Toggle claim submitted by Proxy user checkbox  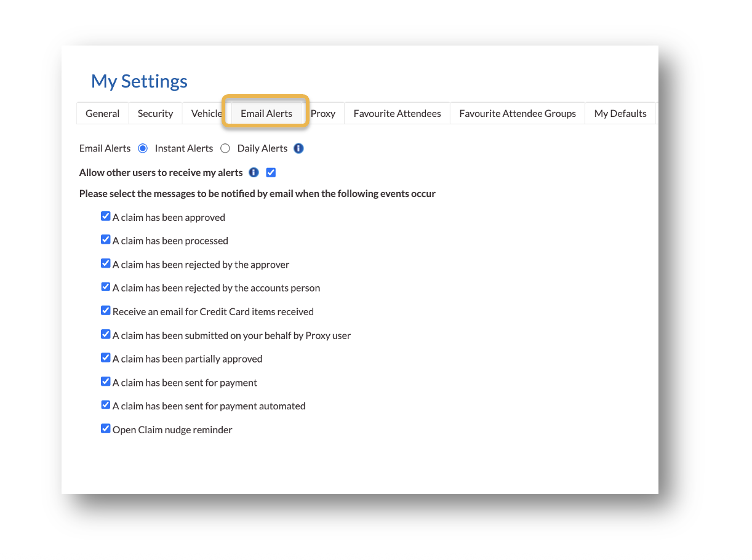(106, 334)
